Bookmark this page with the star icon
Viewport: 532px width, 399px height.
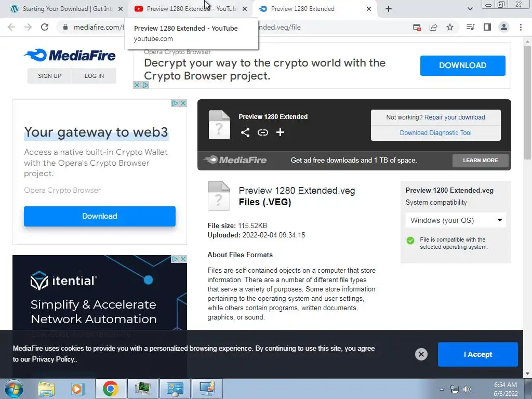pyautogui.click(x=450, y=27)
